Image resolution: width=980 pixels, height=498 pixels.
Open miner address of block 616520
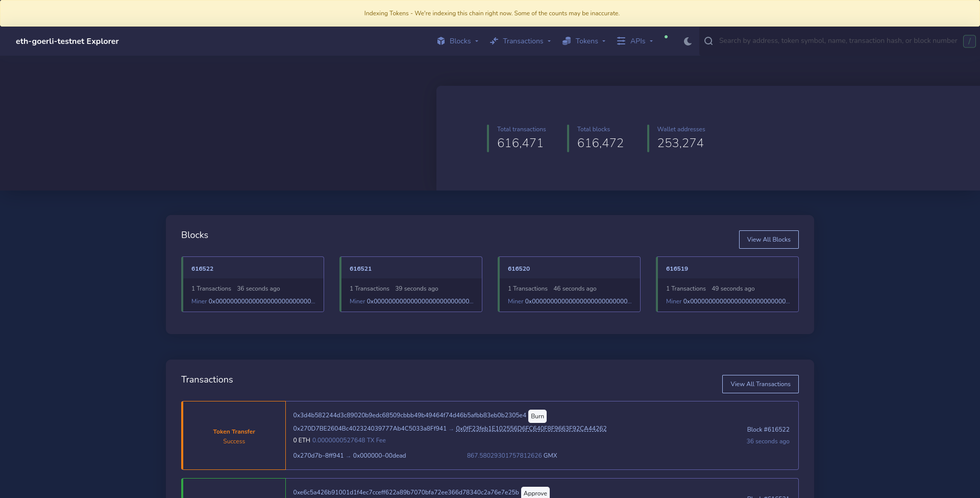point(578,301)
